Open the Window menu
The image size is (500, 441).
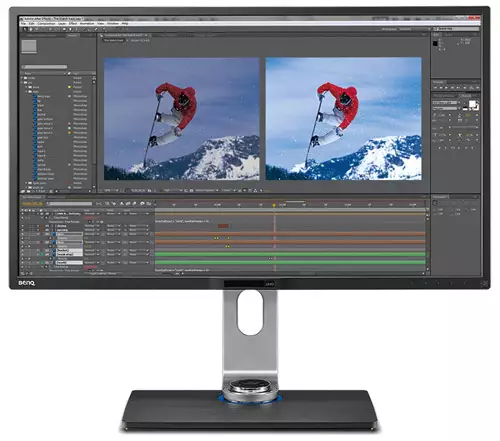tap(113, 24)
